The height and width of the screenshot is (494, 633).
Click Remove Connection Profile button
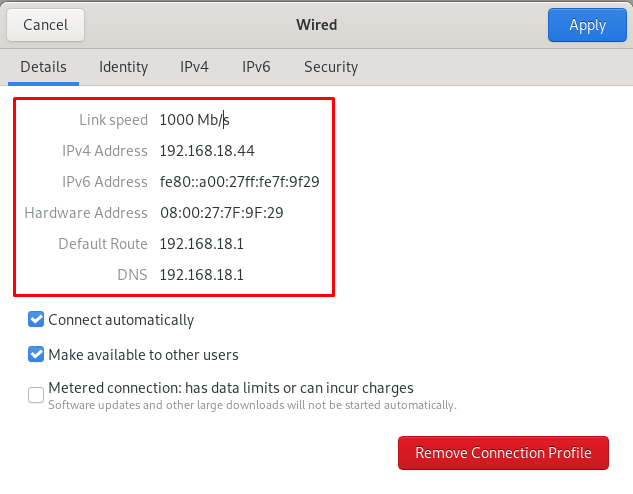(503, 453)
